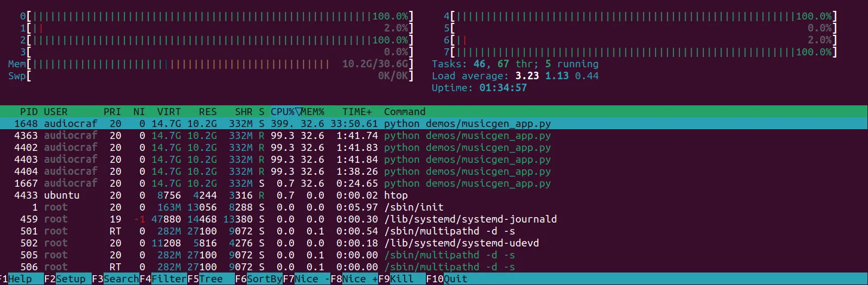
Task: Sort by the MEM% column header
Action: click(312, 112)
